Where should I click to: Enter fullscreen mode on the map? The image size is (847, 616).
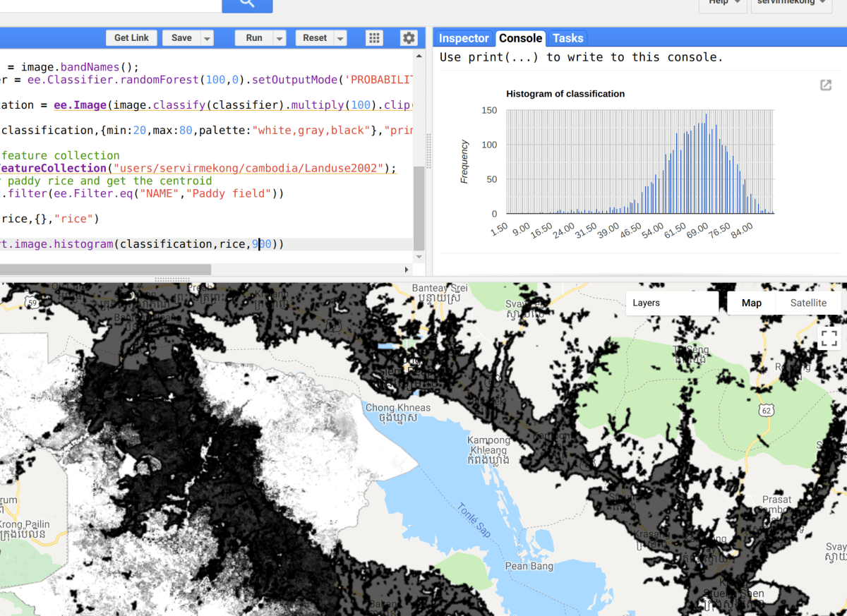(828, 339)
